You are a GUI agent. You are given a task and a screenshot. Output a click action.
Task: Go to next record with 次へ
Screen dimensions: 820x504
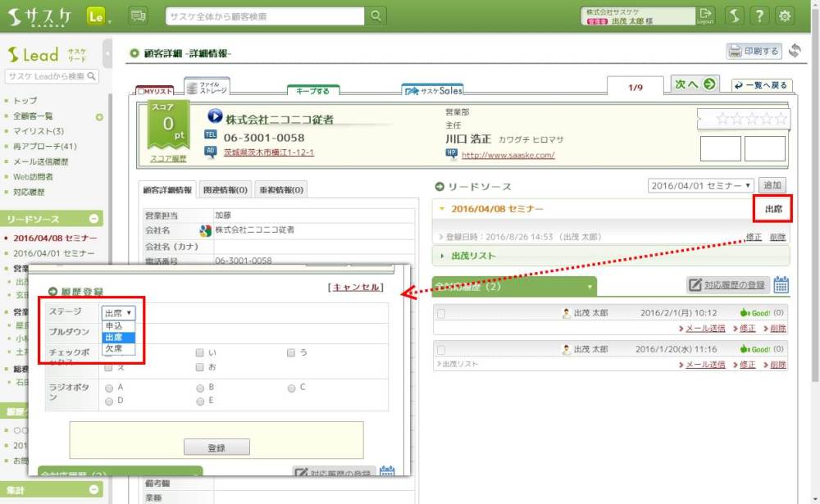[x=695, y=84]
